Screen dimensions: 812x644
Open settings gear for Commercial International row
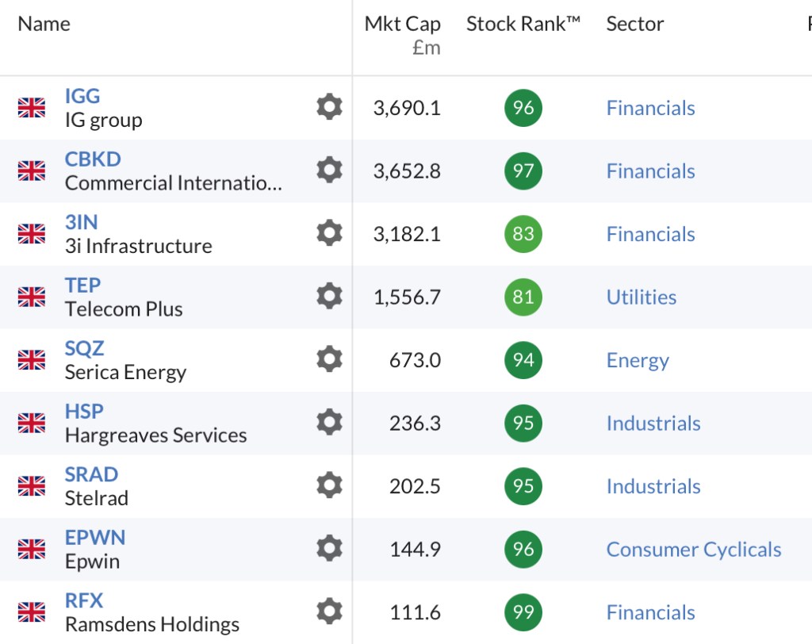(329, 170)
